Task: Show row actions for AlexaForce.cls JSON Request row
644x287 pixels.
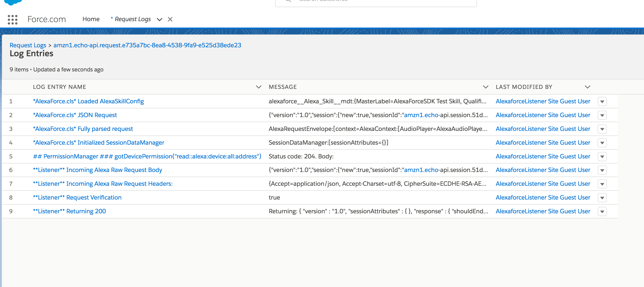Action: pyautogui.click(x=602, y=115)
